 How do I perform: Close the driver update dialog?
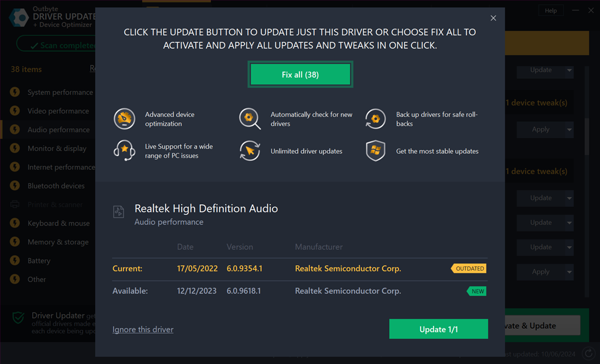click(493, 18)
